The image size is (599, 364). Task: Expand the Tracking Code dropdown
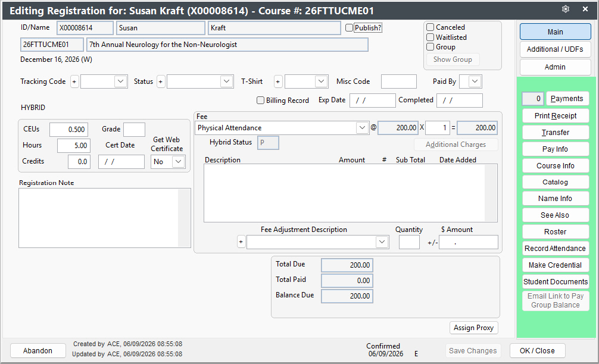pyautogui.click(x=121, y=81)
